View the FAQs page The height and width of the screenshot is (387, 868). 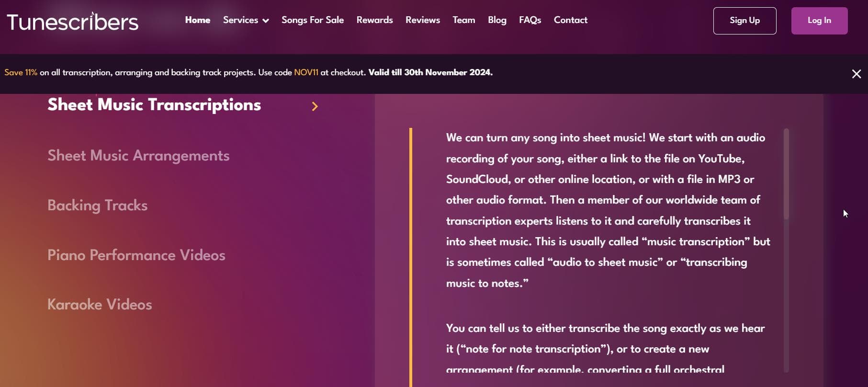(530, 20)
